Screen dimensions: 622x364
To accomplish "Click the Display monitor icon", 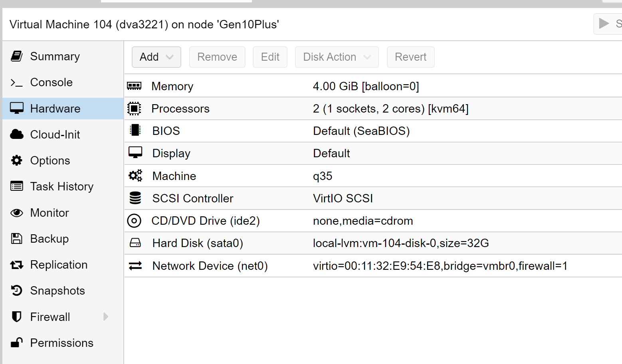I will pos(135,152).
